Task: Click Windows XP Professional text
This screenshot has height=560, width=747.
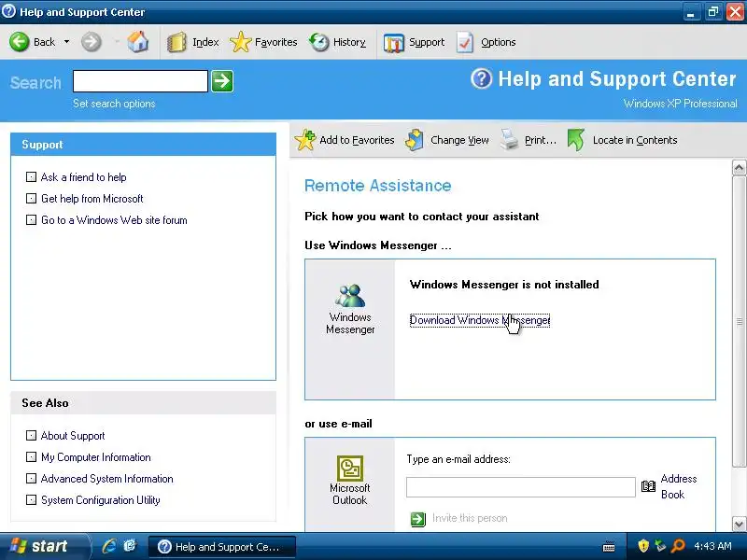Action: coord(681,104)
